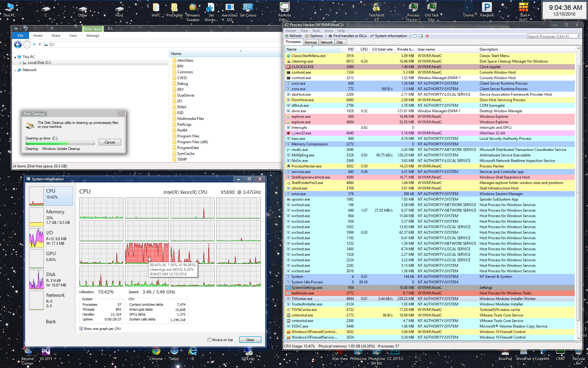The height and width of the screenshot is (368, 588).
Task: Click Find handles or DLLs
Action: pos(348,36)
